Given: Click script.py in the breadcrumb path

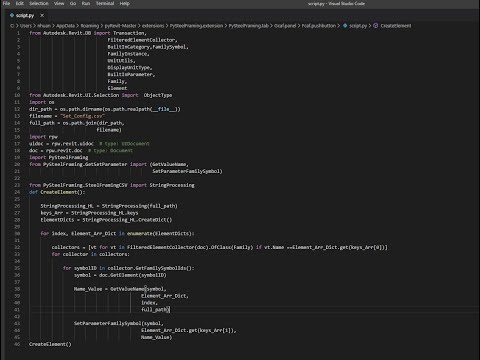Looking at the screenshot, I should (x=358, y=26).
